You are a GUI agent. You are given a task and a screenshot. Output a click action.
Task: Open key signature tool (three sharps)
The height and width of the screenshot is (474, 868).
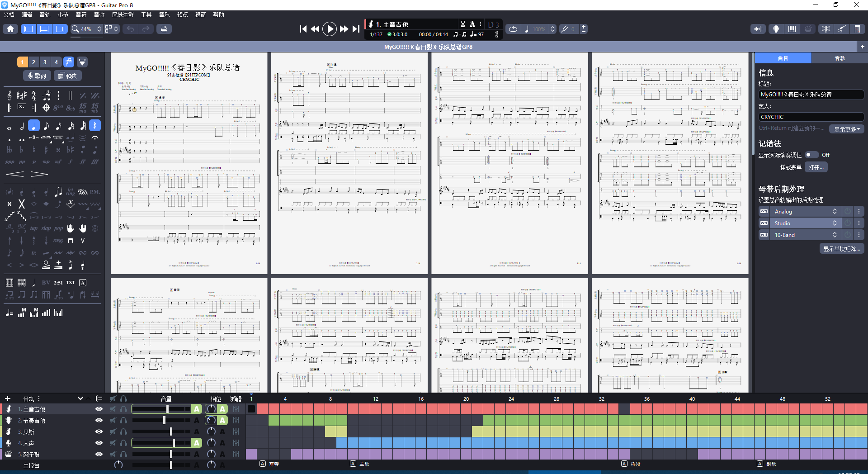tap(22, 95)
